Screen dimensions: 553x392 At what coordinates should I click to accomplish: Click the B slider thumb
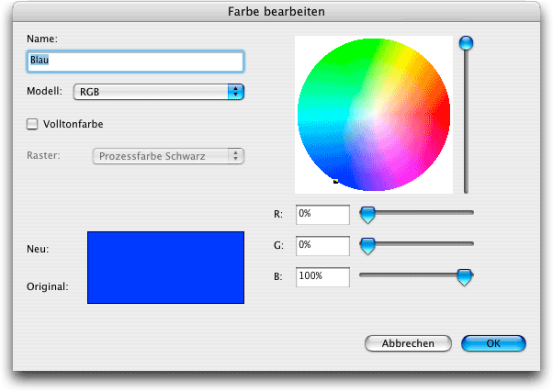pyautogui.click(x=465, y=277)
